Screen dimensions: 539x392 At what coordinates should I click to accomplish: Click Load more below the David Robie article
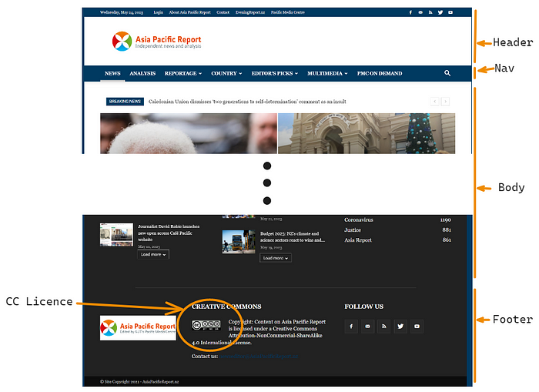[153, 254]
